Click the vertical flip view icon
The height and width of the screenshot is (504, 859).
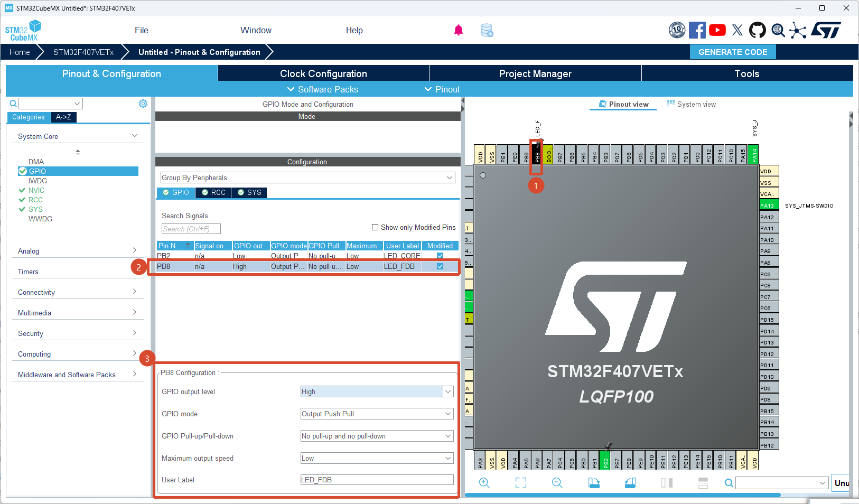point(703,483)
